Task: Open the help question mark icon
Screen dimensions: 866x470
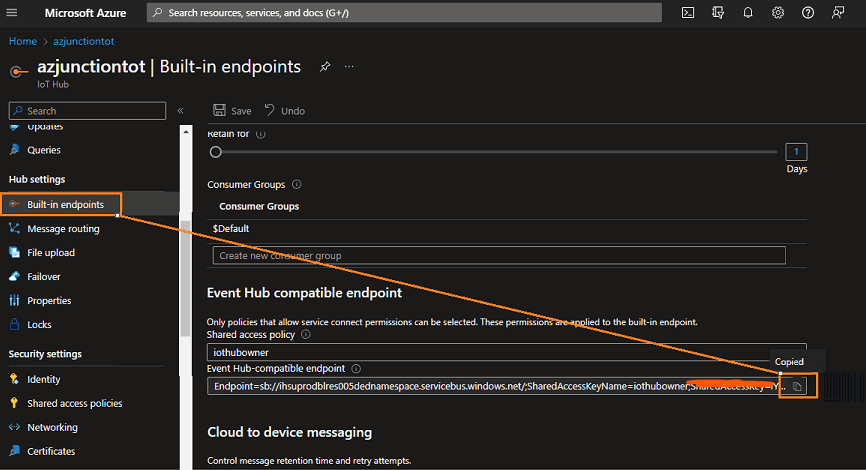Action: [x=807, y=13]
